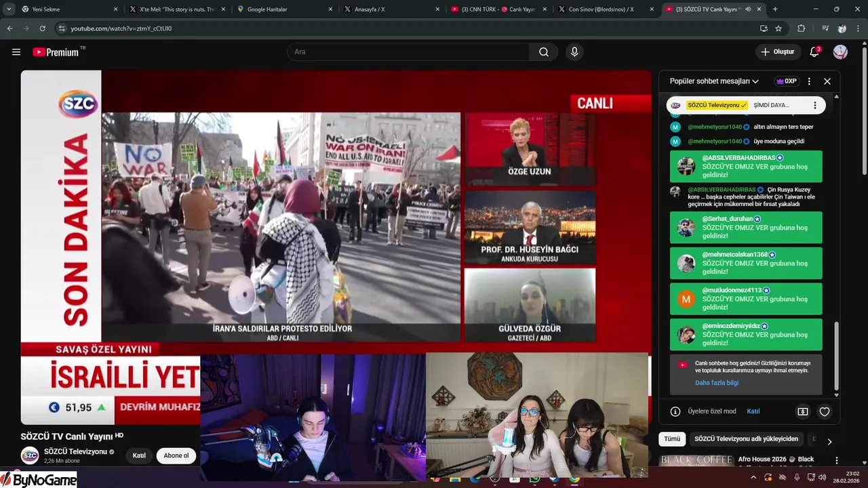Open the 0XP crown points badge
This screenshot has height=488, width=868.
tap(787, 81)
